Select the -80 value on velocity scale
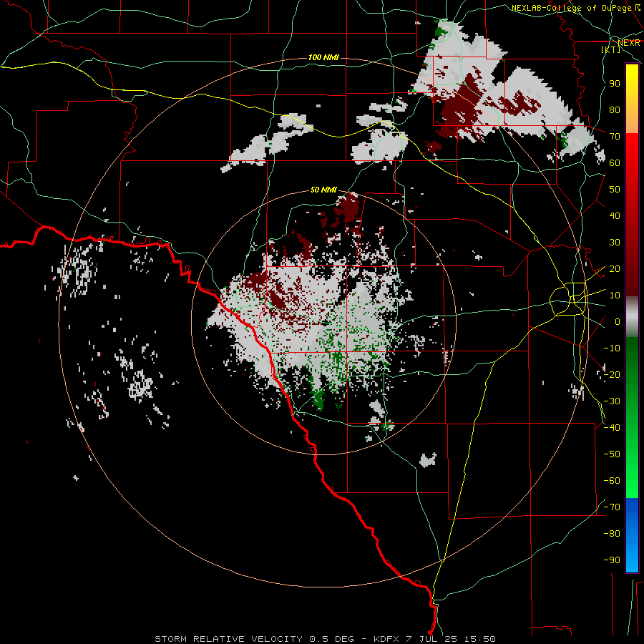Viewport: 644px width, 644px height. tap(612, 534)
